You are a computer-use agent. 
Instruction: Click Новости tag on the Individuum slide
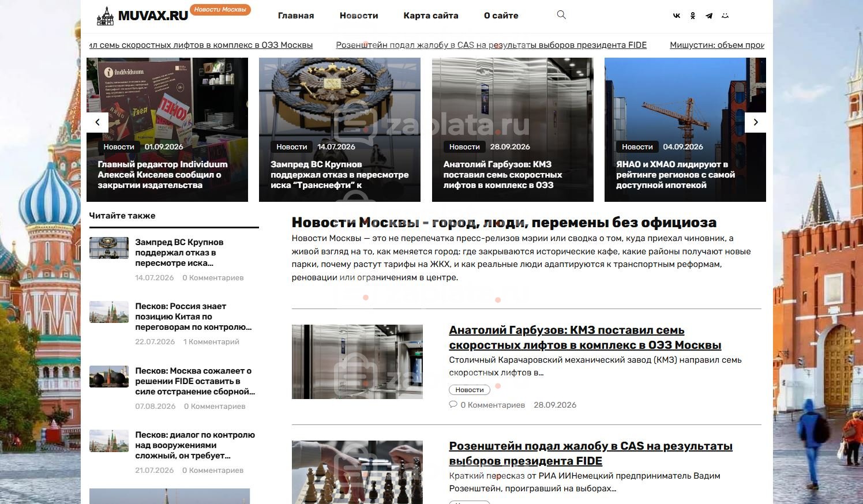tap(119, 147)
